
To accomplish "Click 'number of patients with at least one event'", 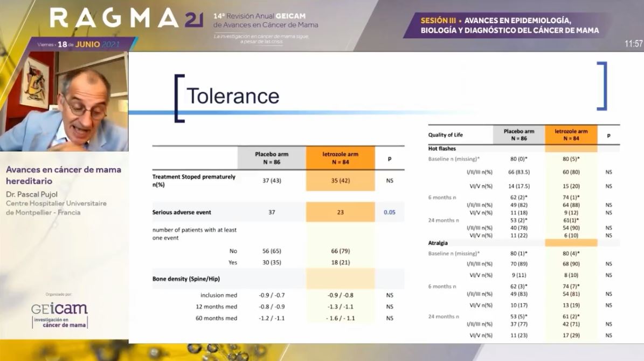I will (x=194, y=234).
